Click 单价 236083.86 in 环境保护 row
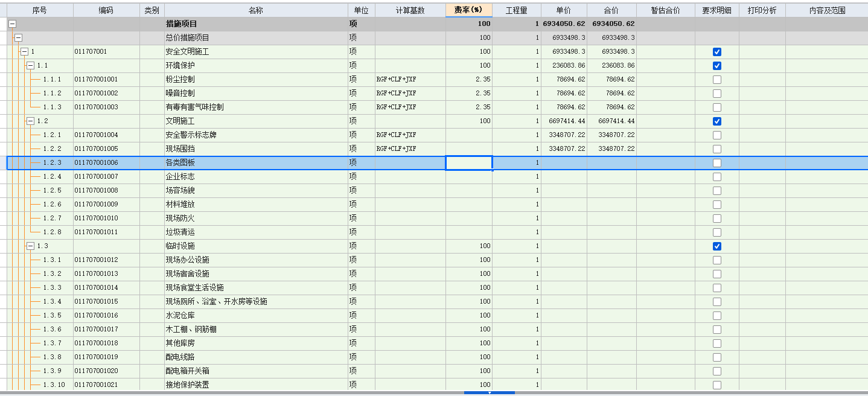 click(564, 65)
